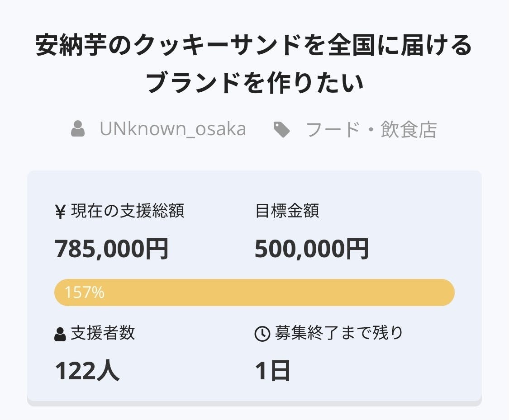509x420 pixels.
Task: Click the 現在の支援総額 label text
Action: (x=128, y=211)
